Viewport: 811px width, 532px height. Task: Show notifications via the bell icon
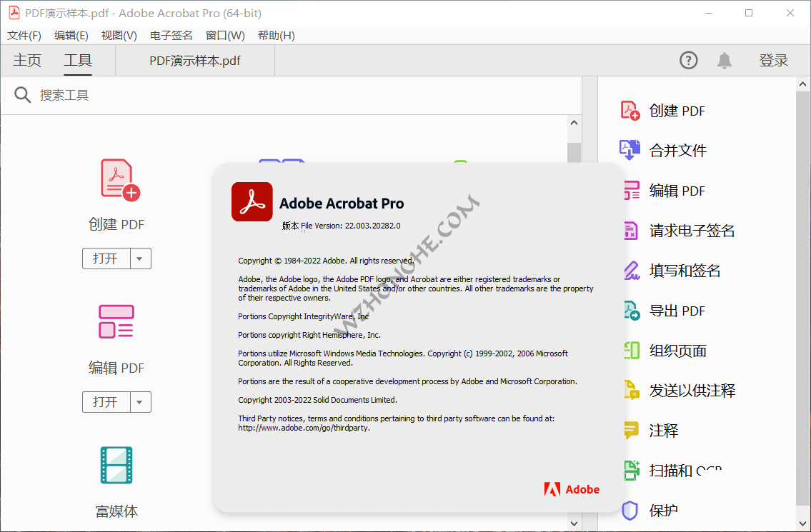(x=725, y=61)
